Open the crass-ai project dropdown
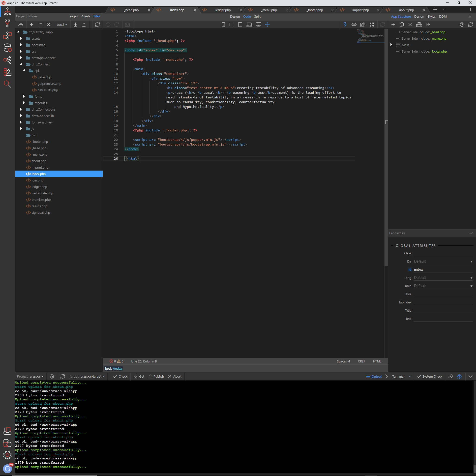 click(x=36, y=376)
